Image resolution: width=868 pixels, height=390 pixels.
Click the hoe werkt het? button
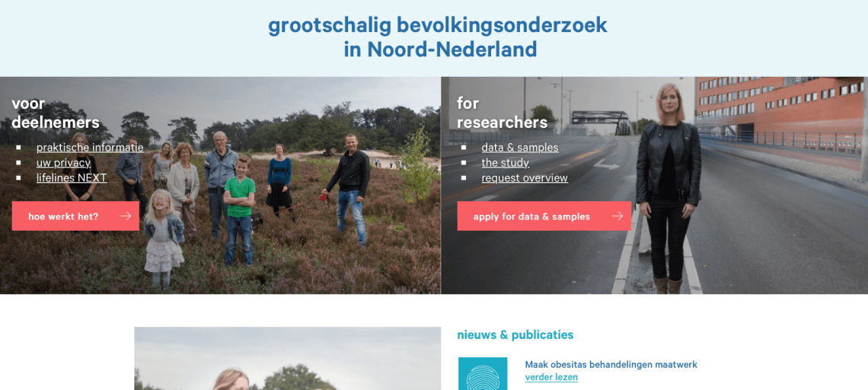(75, 216)
